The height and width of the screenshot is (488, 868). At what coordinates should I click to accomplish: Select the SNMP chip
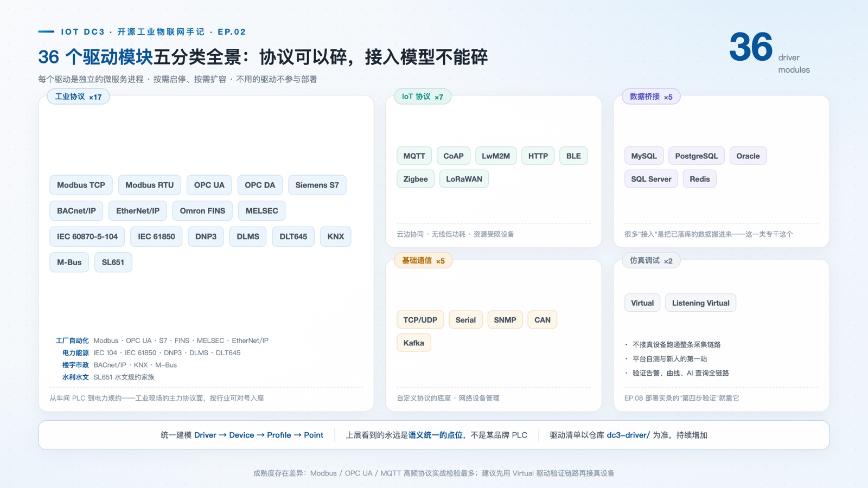point(505,320)
